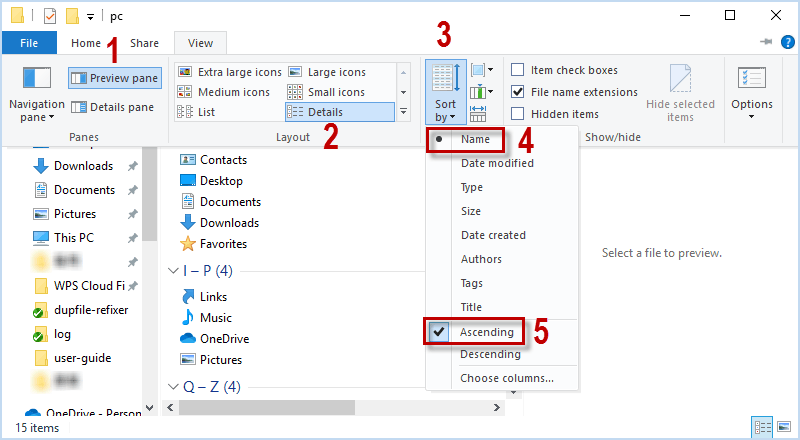The width and height of the screenshot is (800, 440).
Task: Select Contacts folder in file list
Action: 213,160
